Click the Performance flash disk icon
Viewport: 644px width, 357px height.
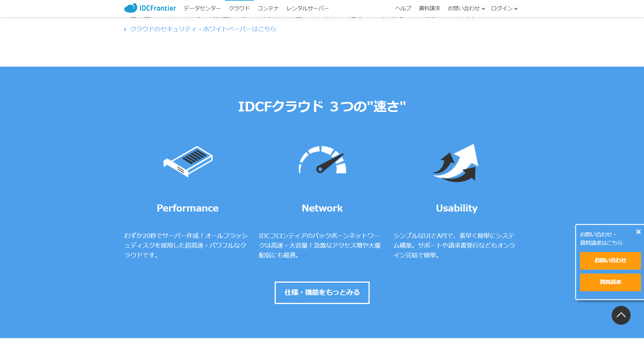click(x=188, y=162)
